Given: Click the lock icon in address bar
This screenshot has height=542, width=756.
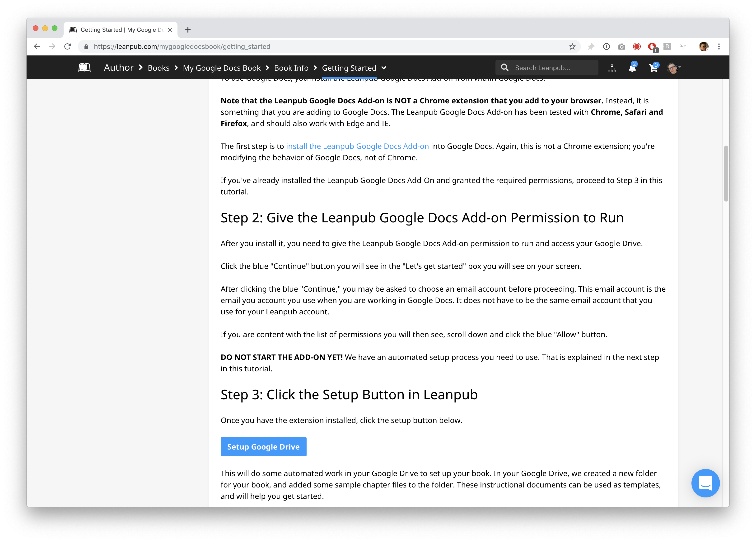Looking at the screenshot, I should pyautogui.click(x=86, y=47).
